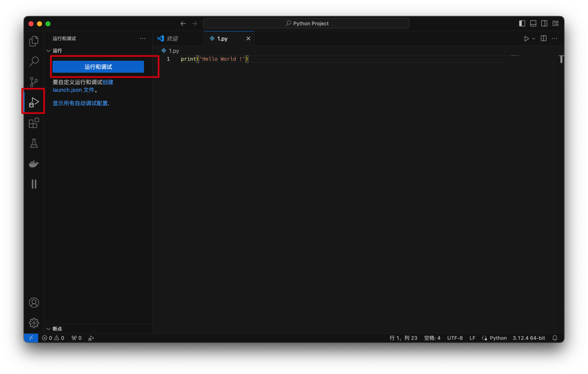This screenshot has height=374, width=588.
Task: Open the Search view icon
Action: tap(34, 61)
